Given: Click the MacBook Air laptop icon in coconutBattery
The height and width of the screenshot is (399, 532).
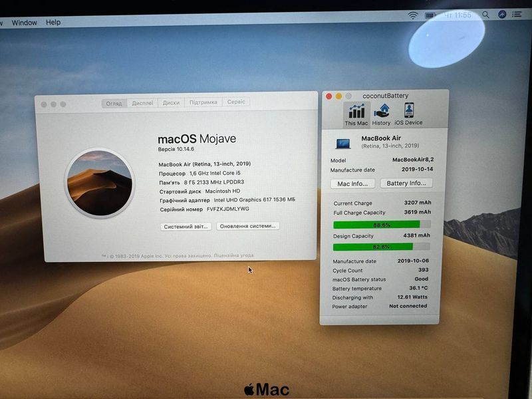Looking at the screenshot, I should 343,143.
